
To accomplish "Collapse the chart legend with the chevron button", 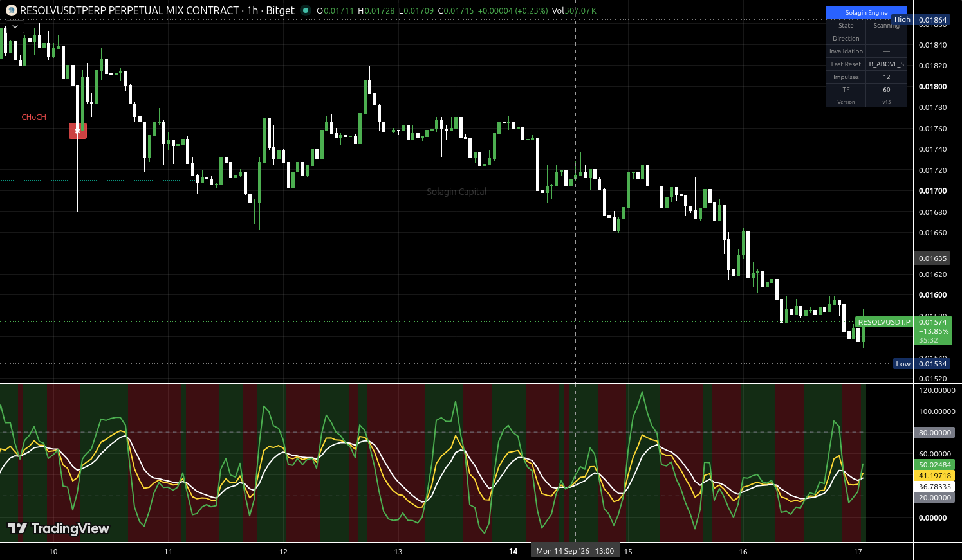I will (14, 27).
